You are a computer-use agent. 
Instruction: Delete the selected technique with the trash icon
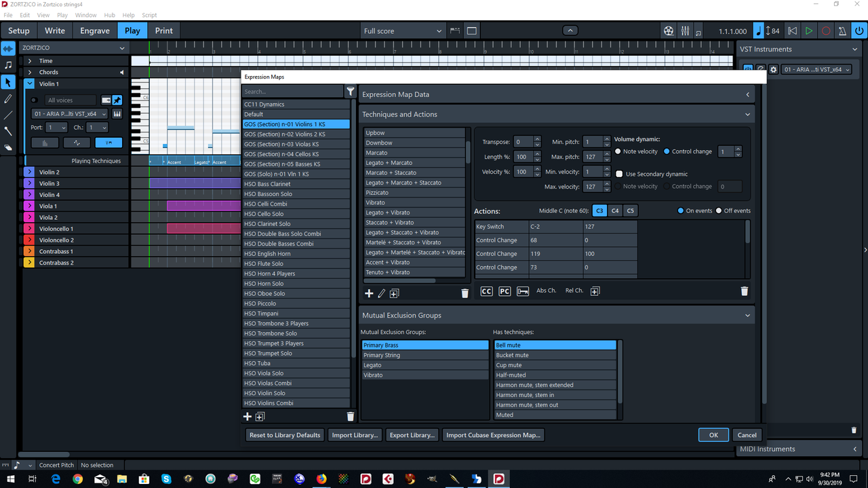click(465, 293)
